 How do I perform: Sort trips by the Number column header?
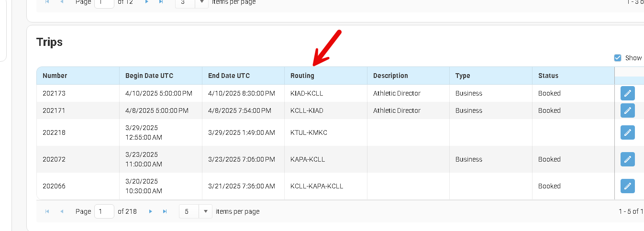(55, 76)
